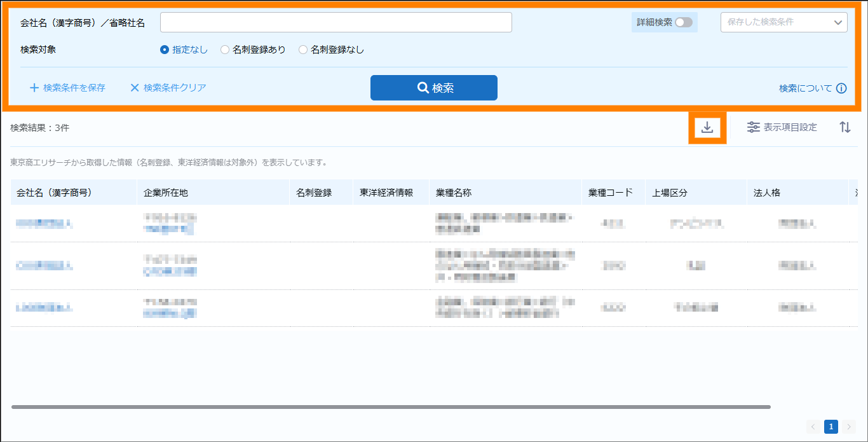The height and width of the screenshot is (442, 868).
Task: Click the company name search input field
Action: 336,22
